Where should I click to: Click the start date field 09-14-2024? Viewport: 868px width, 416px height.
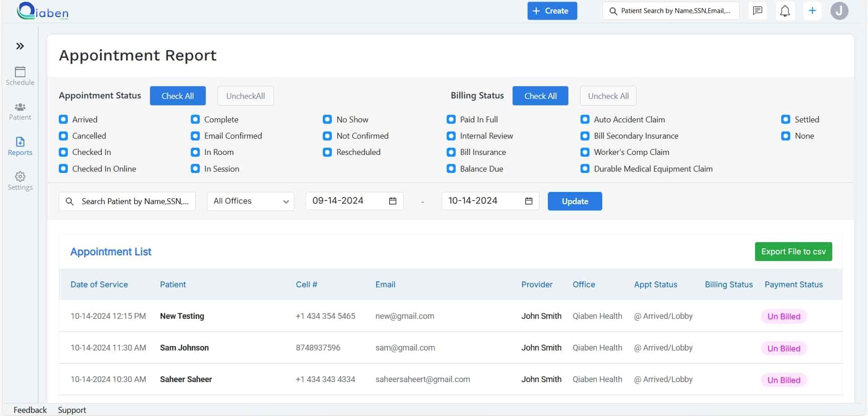coord(354,201)
